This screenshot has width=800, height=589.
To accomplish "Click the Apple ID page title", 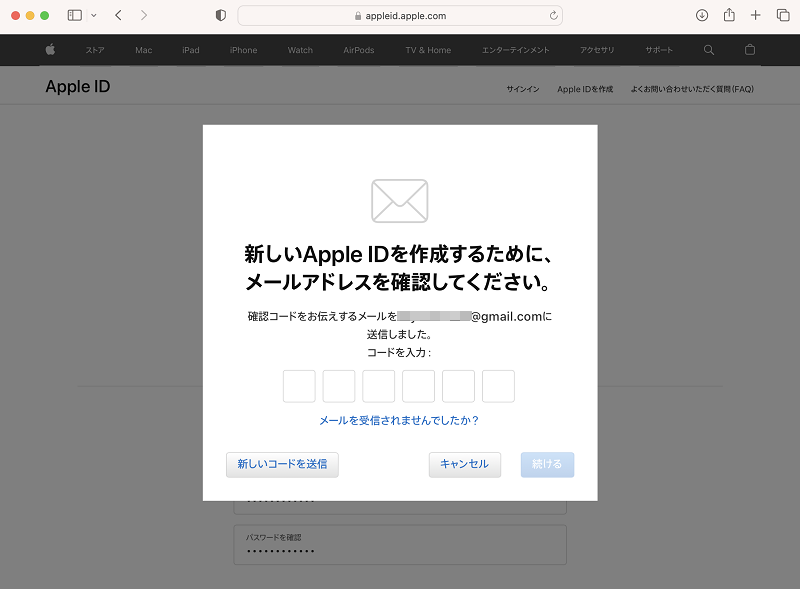I will [78, 86].
